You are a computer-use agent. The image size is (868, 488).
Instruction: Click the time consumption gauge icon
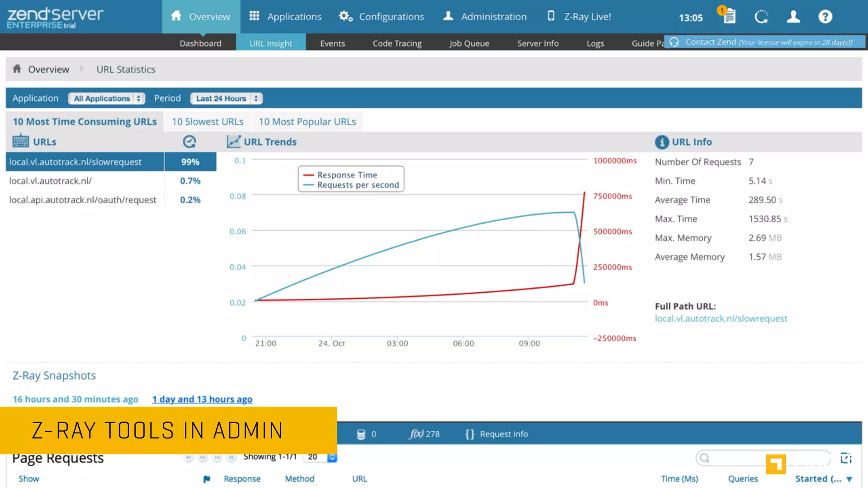[189, 141]
